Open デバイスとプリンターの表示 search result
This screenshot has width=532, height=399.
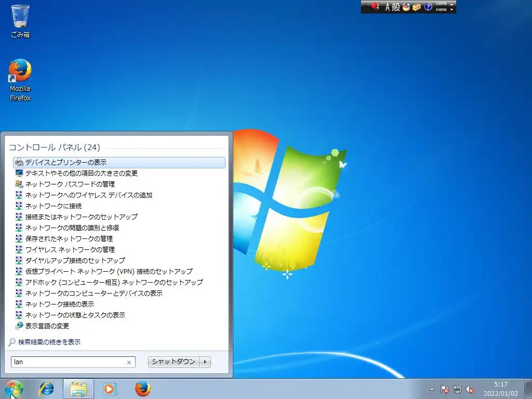(119, 163)
